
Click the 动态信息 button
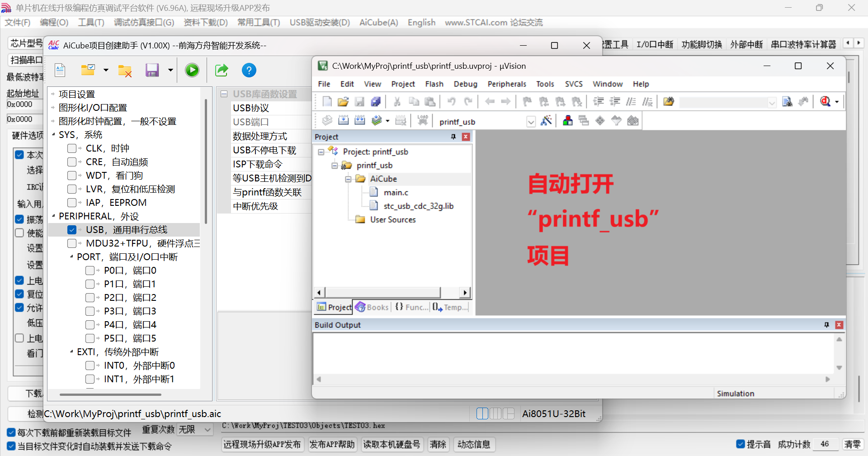tap(474, 444)
